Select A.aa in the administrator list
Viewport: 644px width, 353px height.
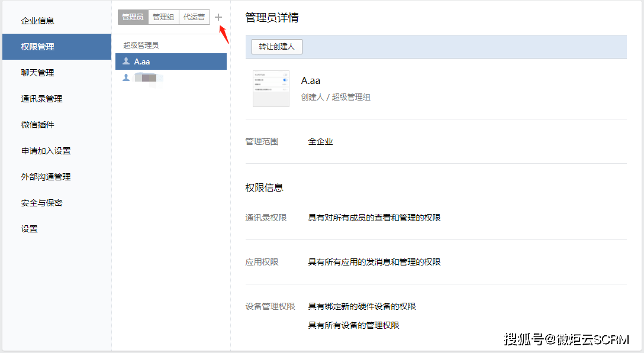(171, 61)
